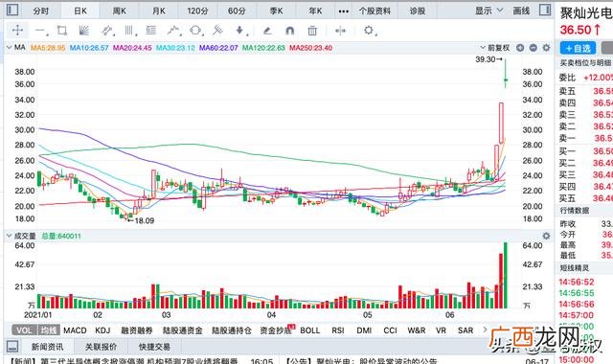Click the horizontal compress chart icon
The width and height of the screenshot is (613, 364).
point(341,30)
